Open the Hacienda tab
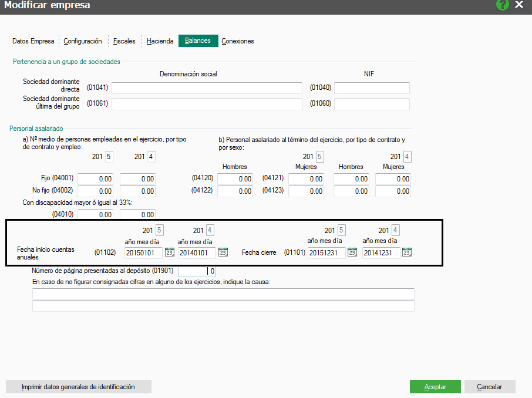 (x=160, y=41)
